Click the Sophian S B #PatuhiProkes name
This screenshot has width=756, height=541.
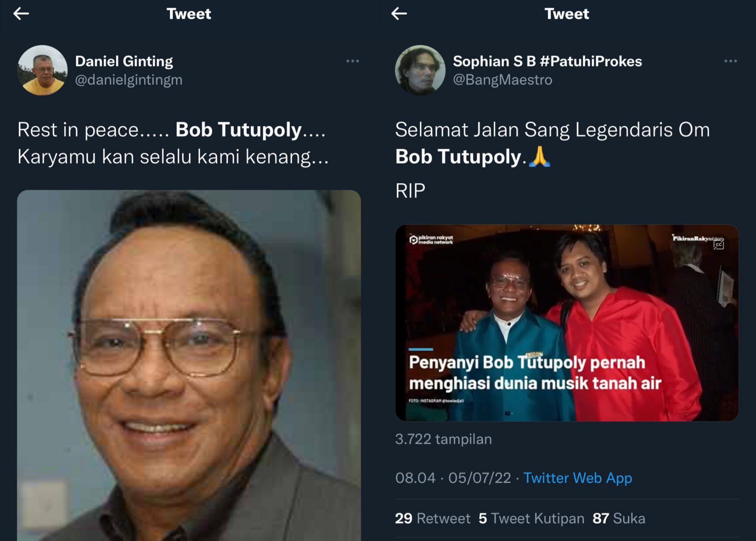pyautogui.click(x=547, y=61)
